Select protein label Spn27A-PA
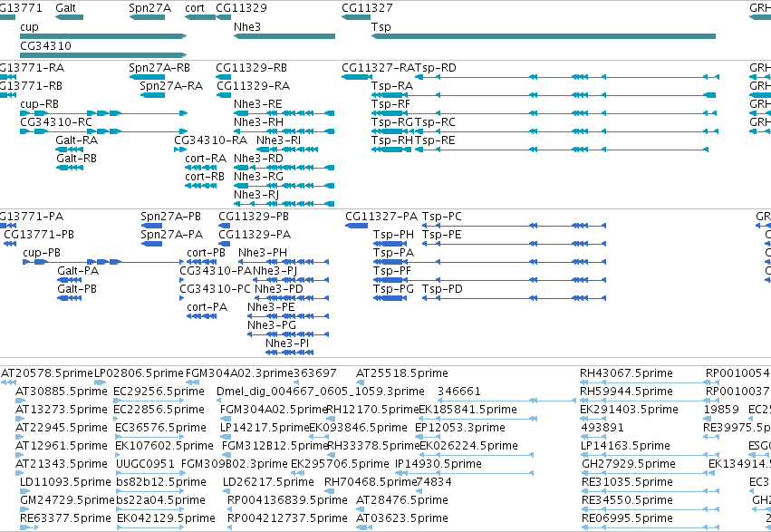The width and height of the screenshot is (771, 532). pos(171,235)
